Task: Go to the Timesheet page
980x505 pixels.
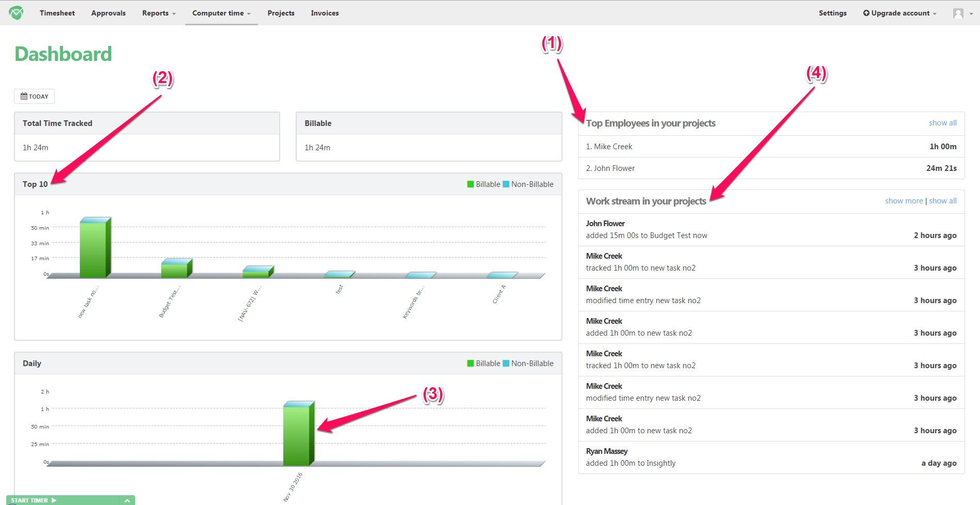Action: [57, 13]
